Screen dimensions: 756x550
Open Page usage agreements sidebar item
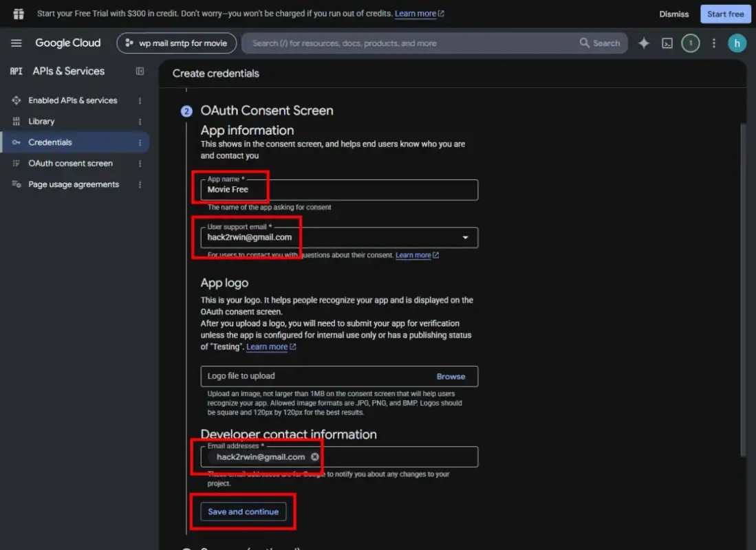74,184
